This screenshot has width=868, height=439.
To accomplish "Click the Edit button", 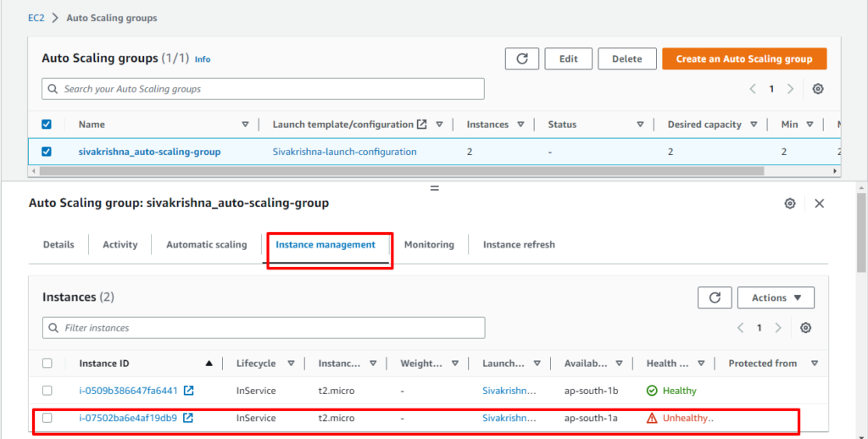I will click(569, 58).
